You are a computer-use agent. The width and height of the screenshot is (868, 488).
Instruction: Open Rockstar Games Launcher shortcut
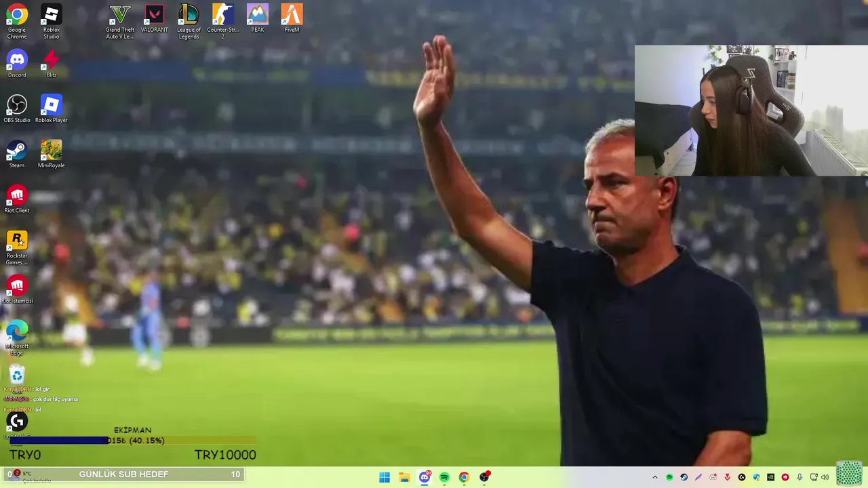point(17,248)
